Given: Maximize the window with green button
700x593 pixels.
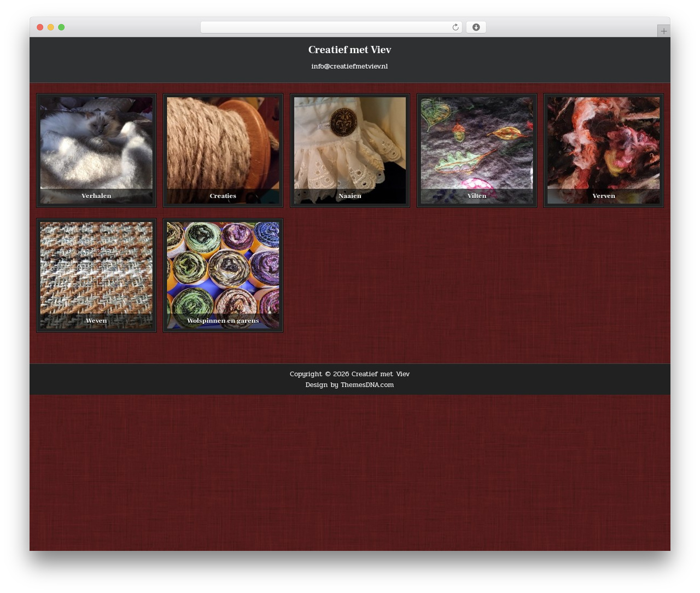Looking at the screenshot, I should tap(61, 27).
